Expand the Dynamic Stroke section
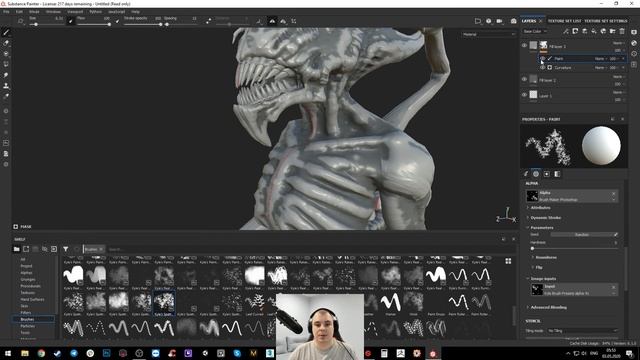This screenshot has height=360, width=640. point(545,218)
